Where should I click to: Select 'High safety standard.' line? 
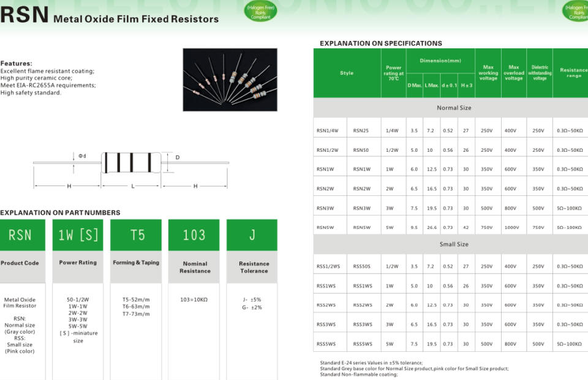click(31, 92)
